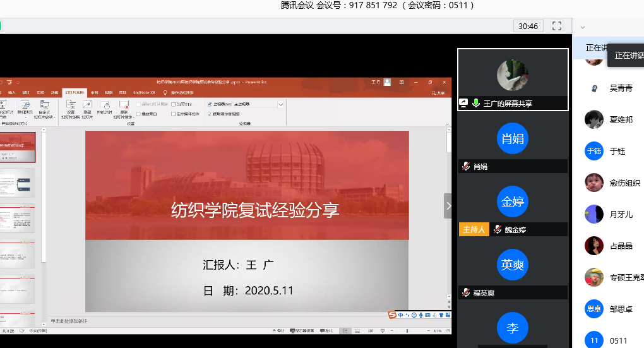
Task: Toggle the Use Presenter View checkbox
Action: [x=210, y=114]
